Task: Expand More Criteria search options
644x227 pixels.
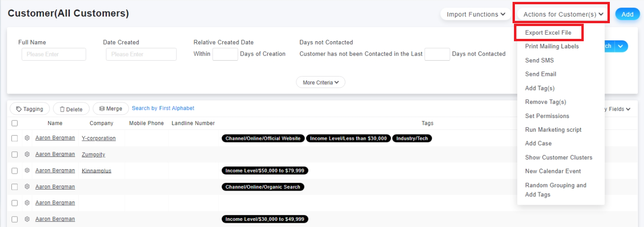Action: click(x=321, y=82)
